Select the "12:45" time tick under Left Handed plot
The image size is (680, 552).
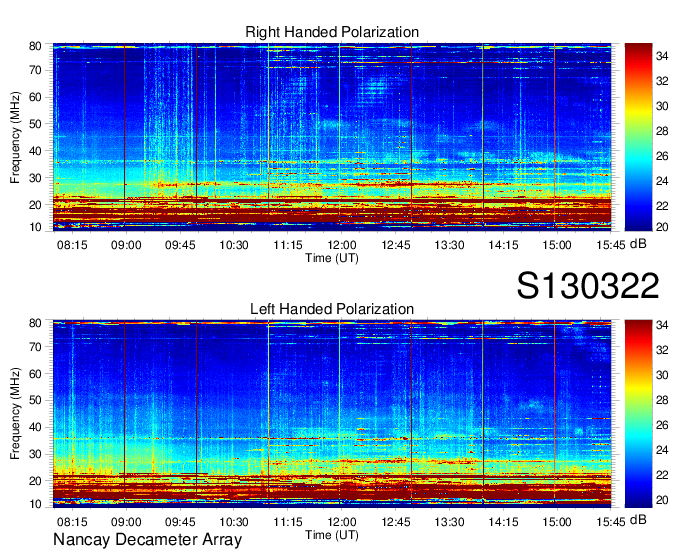click(x=396, y=522)
